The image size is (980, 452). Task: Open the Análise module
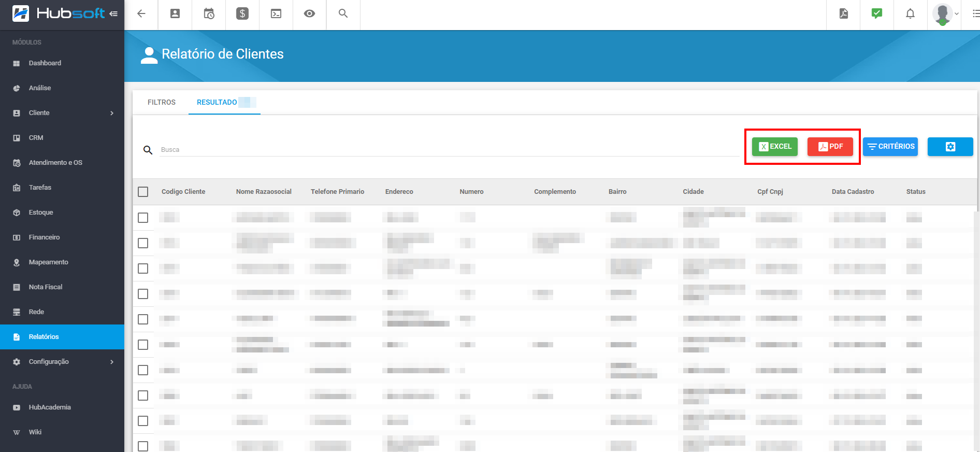pos(62,88)
